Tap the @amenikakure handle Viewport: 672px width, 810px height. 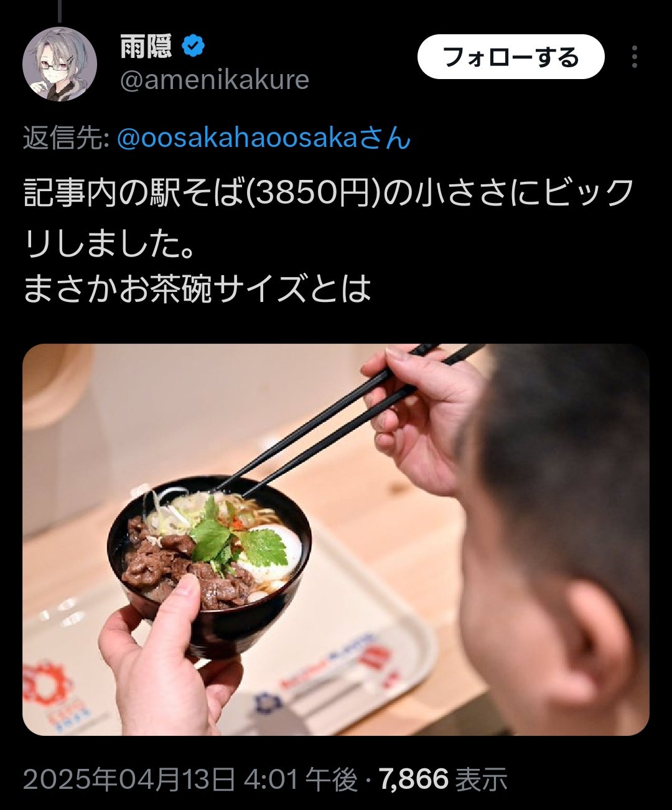pos(215,80)
